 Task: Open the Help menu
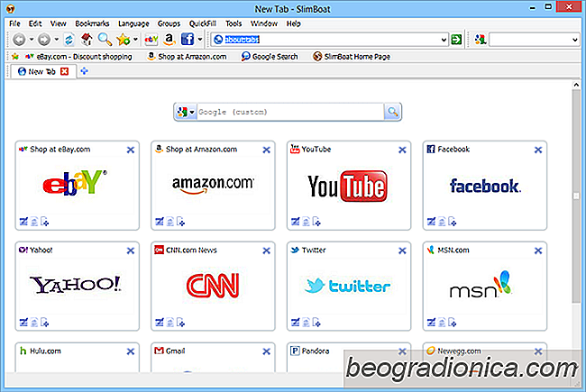(293, 23)
